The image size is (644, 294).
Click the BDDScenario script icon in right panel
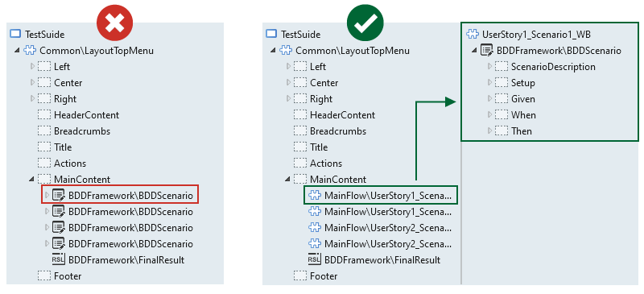[x=487, y=51]
